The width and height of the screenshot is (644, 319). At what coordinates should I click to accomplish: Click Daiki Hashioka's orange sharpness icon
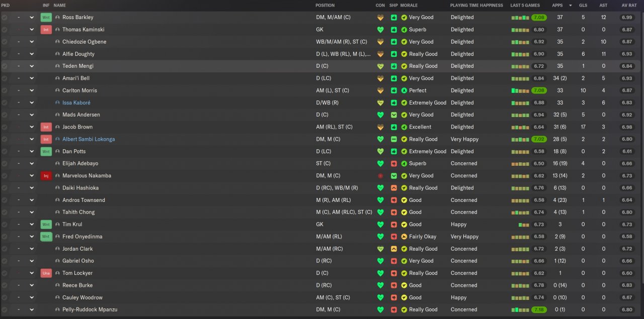tap(394, 188)
